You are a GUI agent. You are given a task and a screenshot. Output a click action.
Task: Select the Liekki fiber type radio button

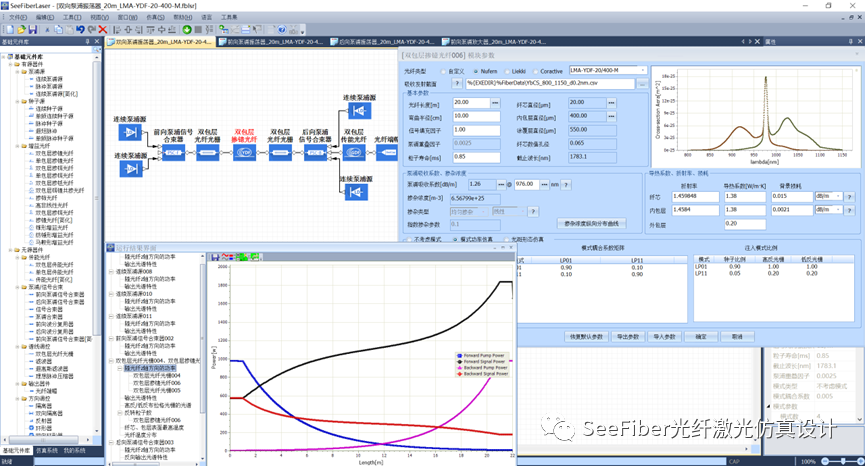[x=507, y=71]
